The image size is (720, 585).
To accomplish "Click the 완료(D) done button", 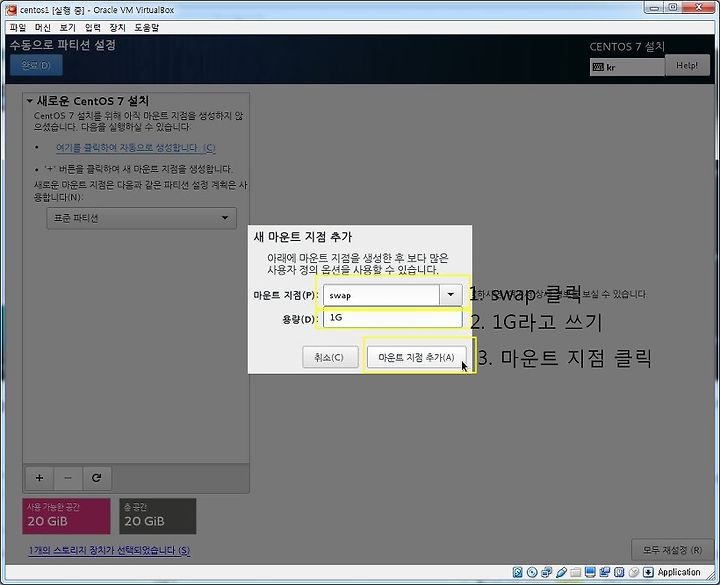I will point(36,65).
